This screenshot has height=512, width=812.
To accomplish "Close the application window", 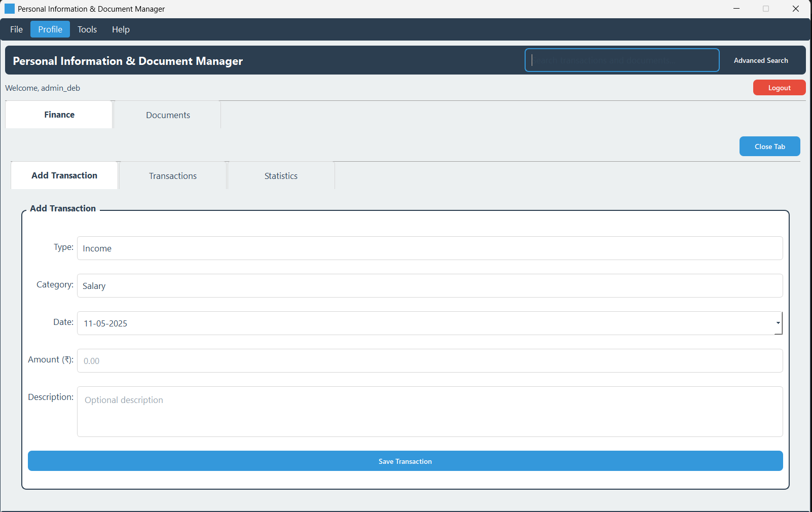I will coord(796,9).
